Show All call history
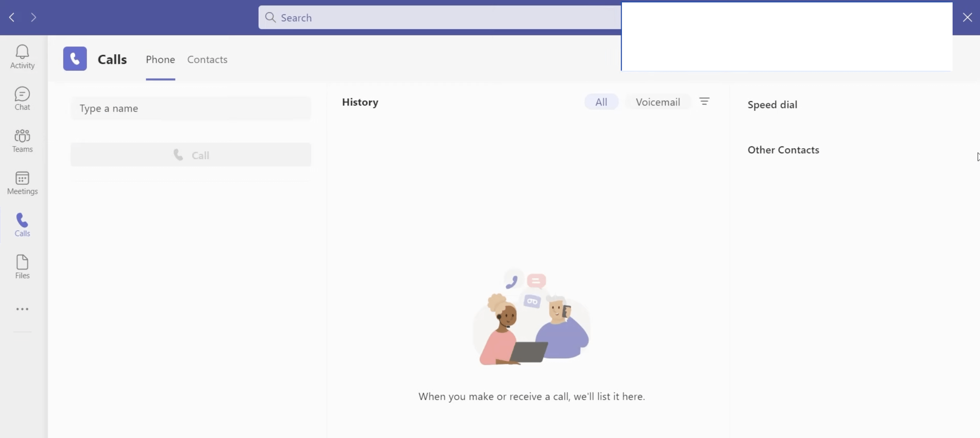The image size is (980, 438). click(x=601, y=102)
